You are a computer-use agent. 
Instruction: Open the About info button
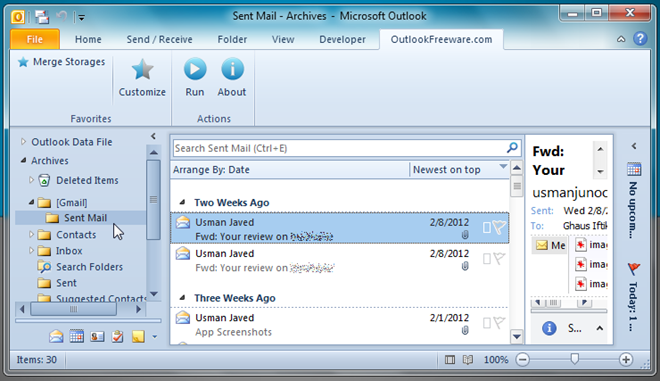coord(232,77)
